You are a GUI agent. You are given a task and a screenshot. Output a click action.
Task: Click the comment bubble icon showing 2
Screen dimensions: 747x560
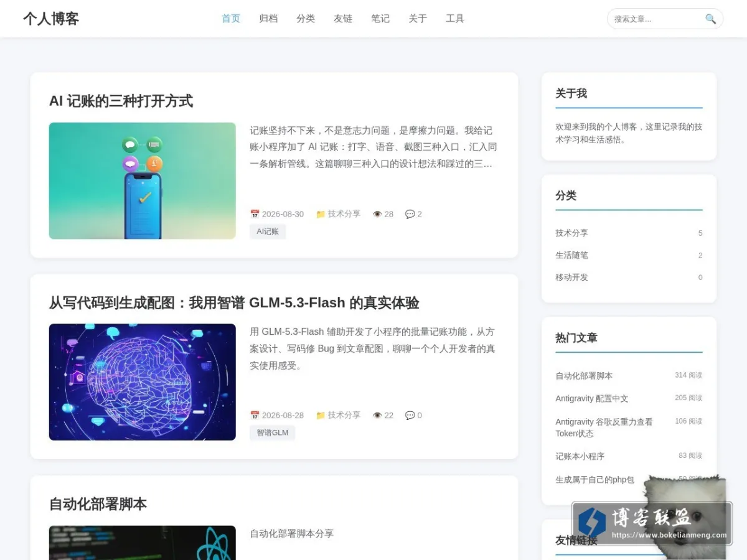(410, 214)
